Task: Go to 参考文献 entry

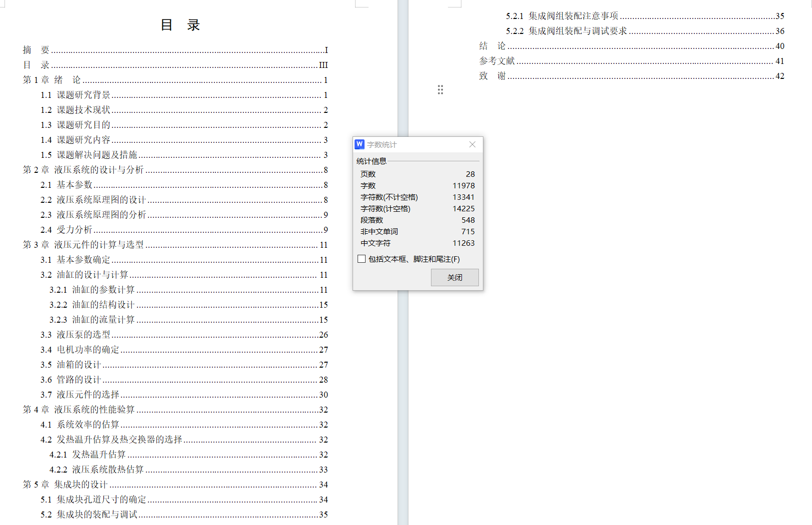Action: tap(632, 61)
